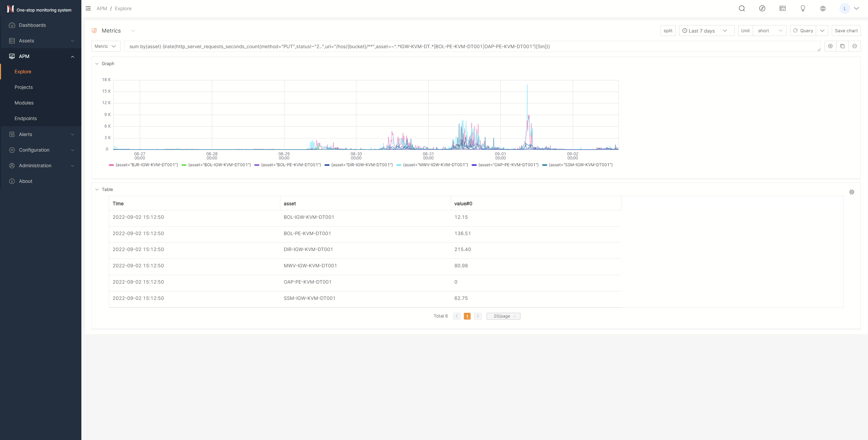Open Dashboards in the sidebar
This screenshot has width=868, height=440.
coord(32,25)
